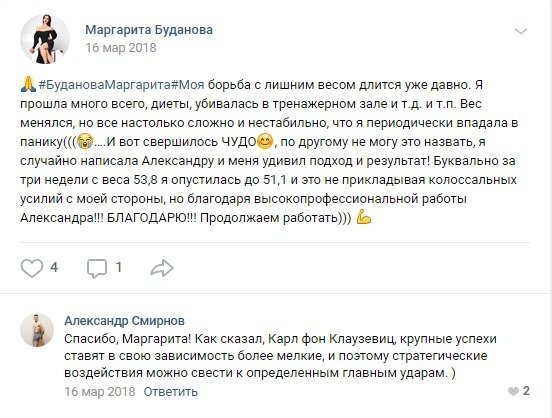The width and height of the screenshot is (552, 418).
Task: Click the flexed biceps emoji
Action: click(364, 217)
